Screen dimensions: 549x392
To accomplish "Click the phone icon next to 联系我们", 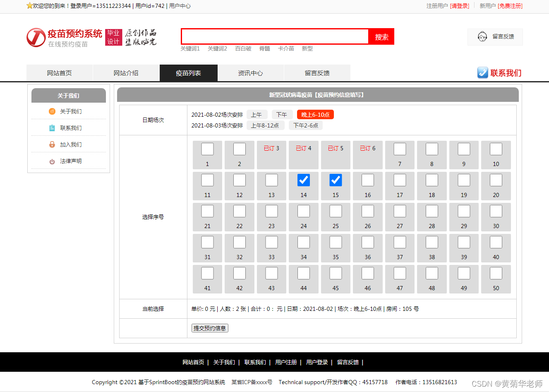I will coord(482,73).
